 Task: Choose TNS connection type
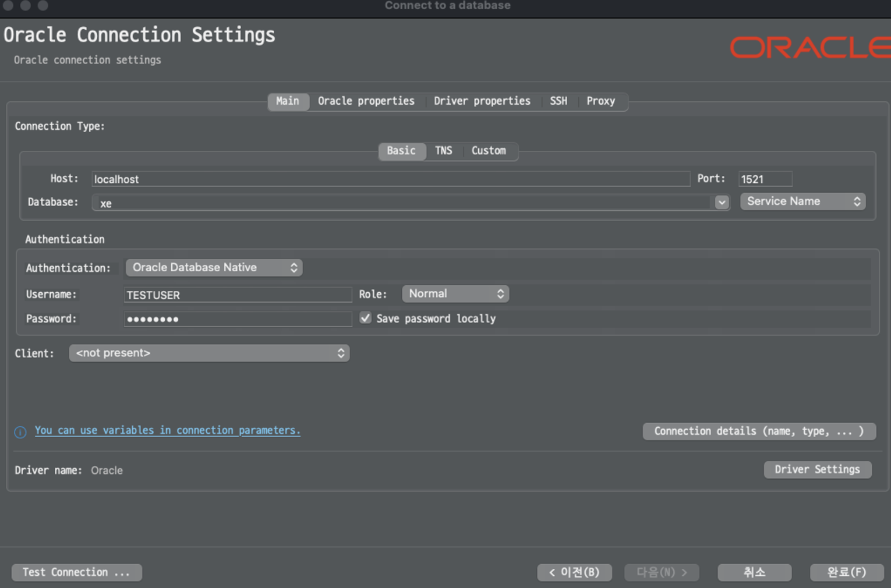pos(444,151)
